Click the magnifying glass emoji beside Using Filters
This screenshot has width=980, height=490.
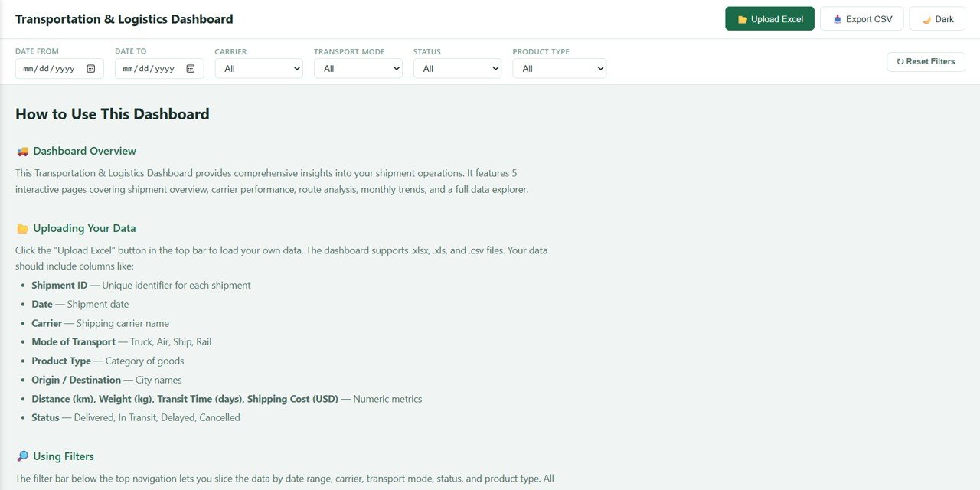(x=21, y=456)
